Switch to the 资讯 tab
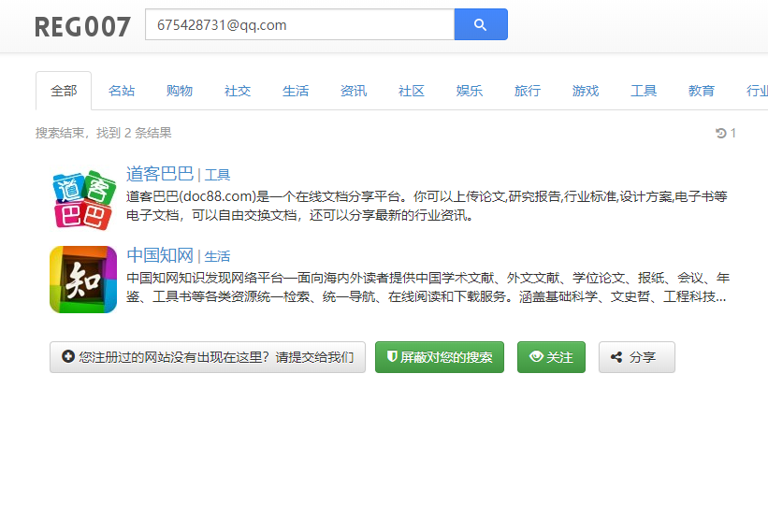 click(354, 91)
